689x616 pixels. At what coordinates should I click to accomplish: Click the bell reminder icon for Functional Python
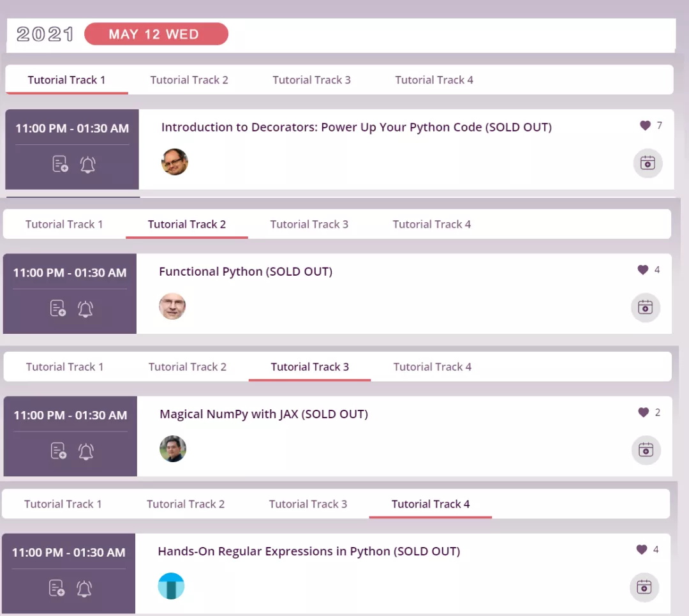pos(85,309)
